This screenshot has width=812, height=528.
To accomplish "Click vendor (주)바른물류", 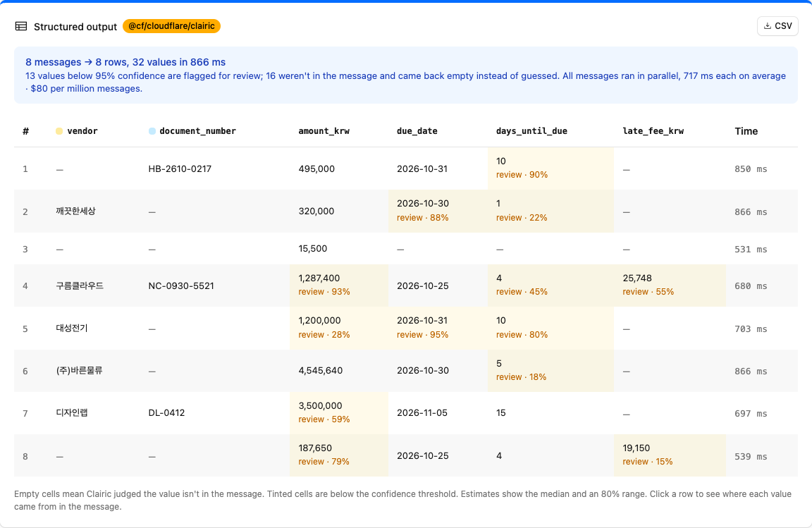I will [x=79, y=371].
